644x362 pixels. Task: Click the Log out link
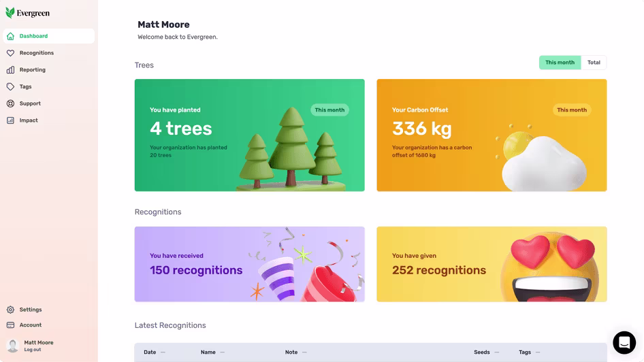[33, 350]
